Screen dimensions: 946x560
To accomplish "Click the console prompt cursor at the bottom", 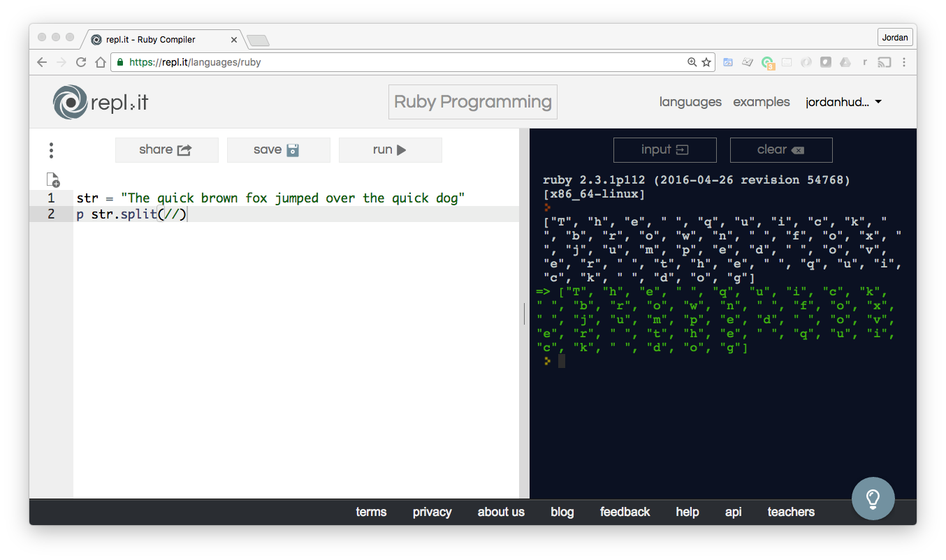I will 561,361.
